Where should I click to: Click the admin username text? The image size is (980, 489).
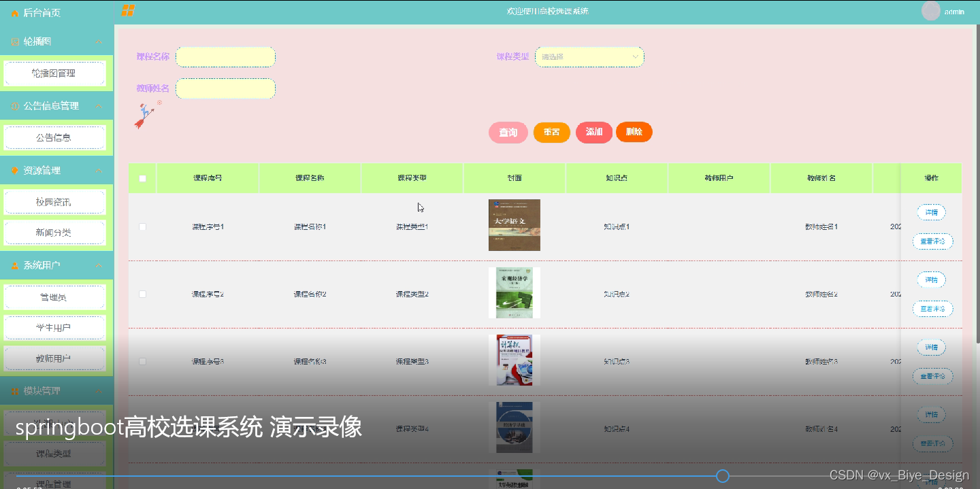point(954,12)
